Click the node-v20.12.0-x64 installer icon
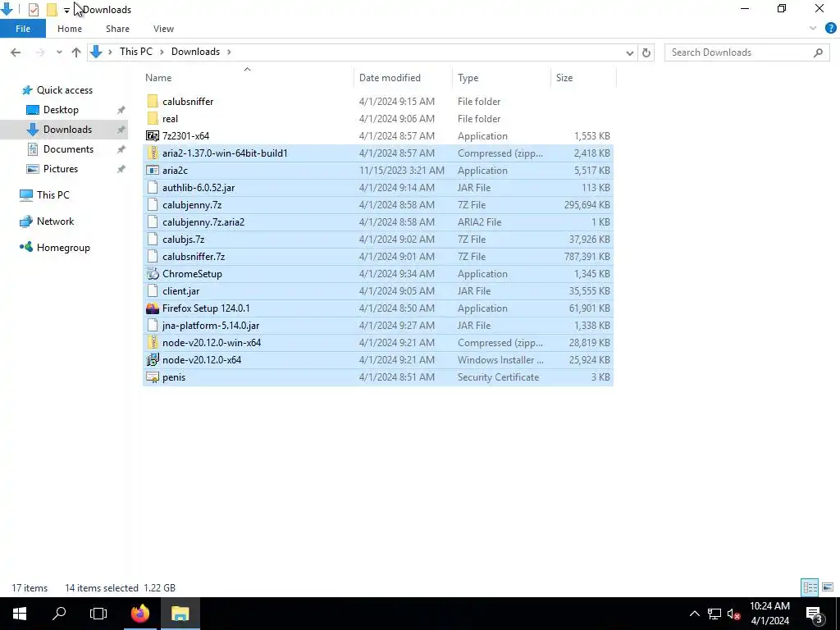 click(x=153, y=359)
